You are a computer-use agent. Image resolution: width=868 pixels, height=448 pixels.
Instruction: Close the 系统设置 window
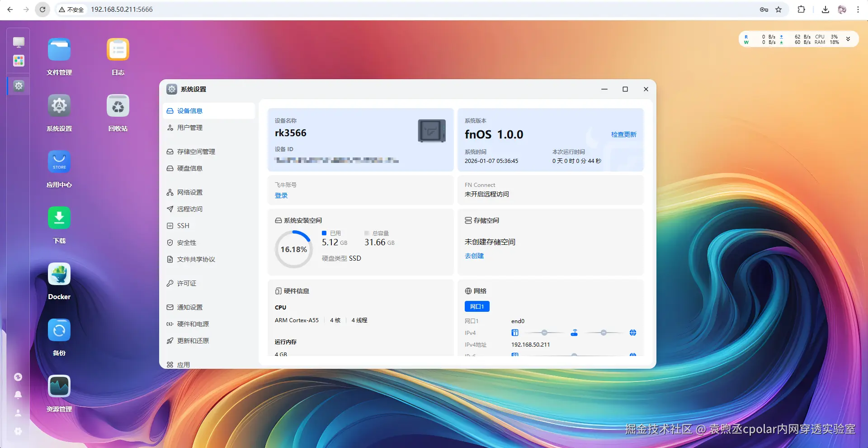coord(646,89)
